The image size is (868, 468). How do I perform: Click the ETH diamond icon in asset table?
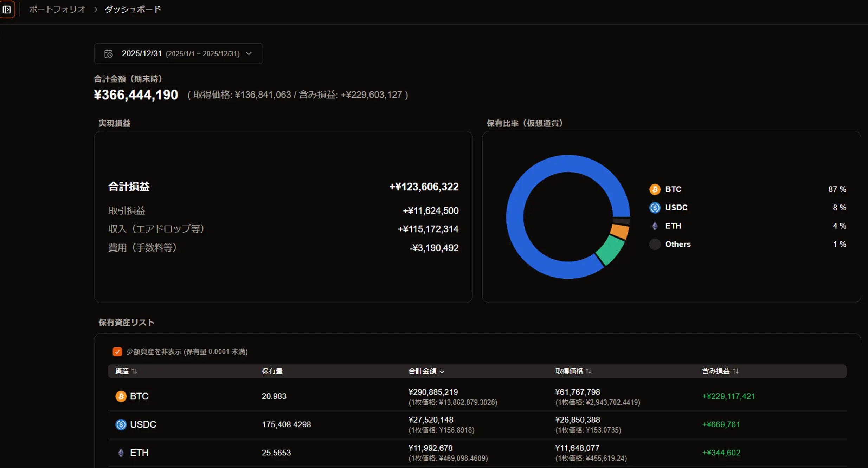(121, 453)
